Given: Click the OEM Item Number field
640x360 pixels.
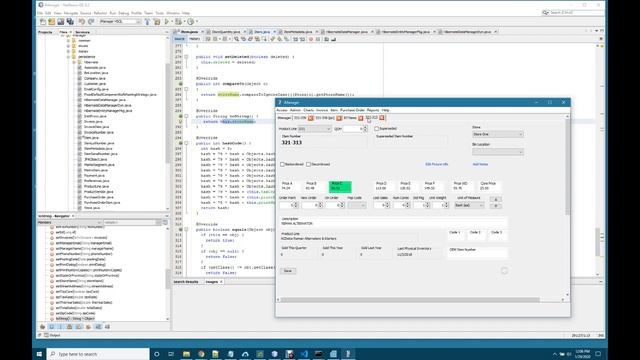Looking at the screenshot, I should (477, 254).
